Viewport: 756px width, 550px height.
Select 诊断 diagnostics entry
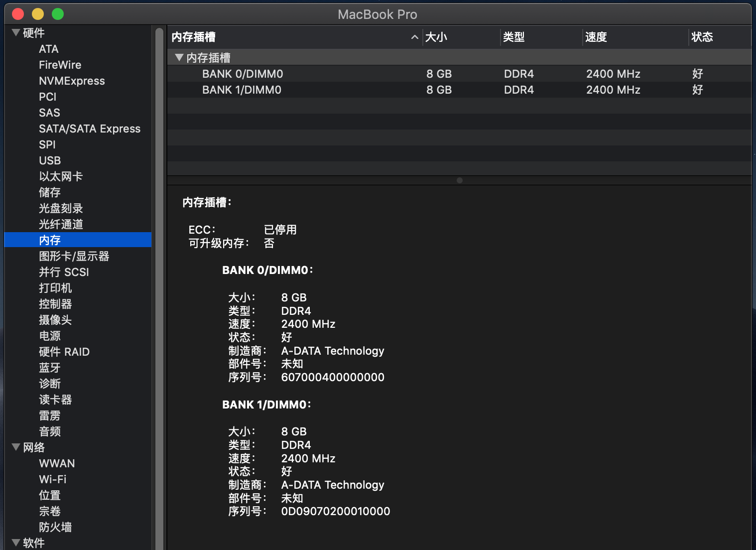click(50, 384)
